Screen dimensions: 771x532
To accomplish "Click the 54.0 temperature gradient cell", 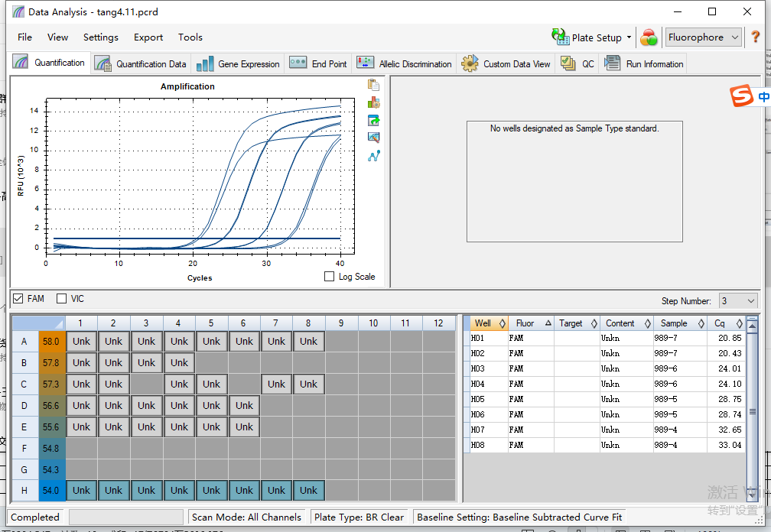I will 52,490.
